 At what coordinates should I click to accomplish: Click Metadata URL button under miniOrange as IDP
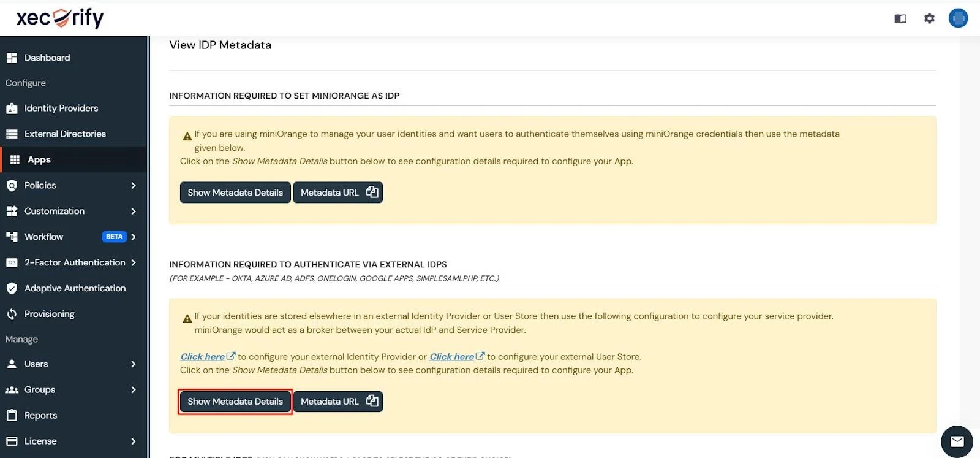(x=338, y=192)
